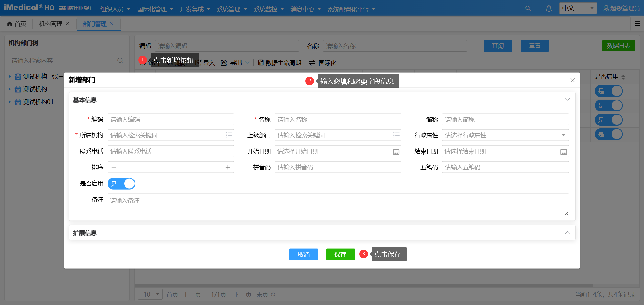Image resolution: width=644 pixels, height=305 pixels.
Task: Open calendar icon of 开始日期 field
Action: (x=396, y=151)
